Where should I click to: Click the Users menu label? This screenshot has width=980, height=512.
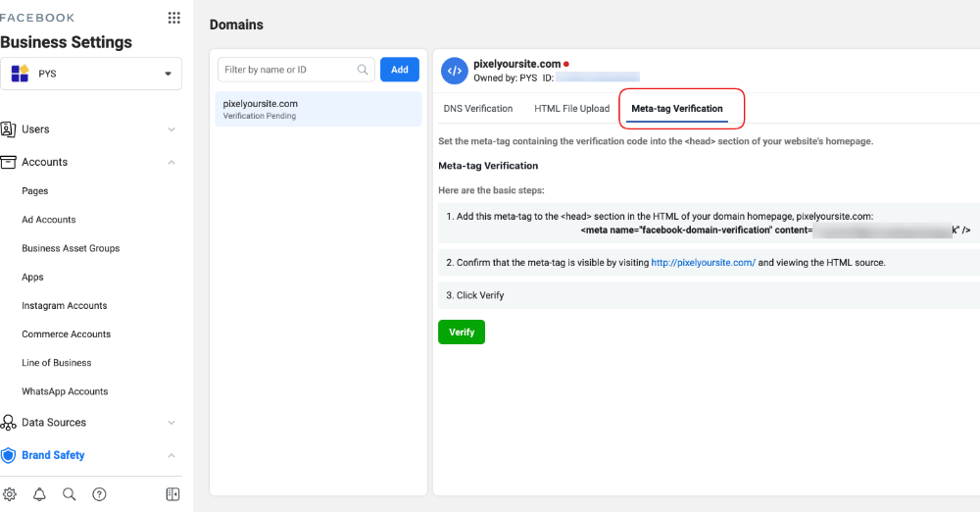click(35, 129)
